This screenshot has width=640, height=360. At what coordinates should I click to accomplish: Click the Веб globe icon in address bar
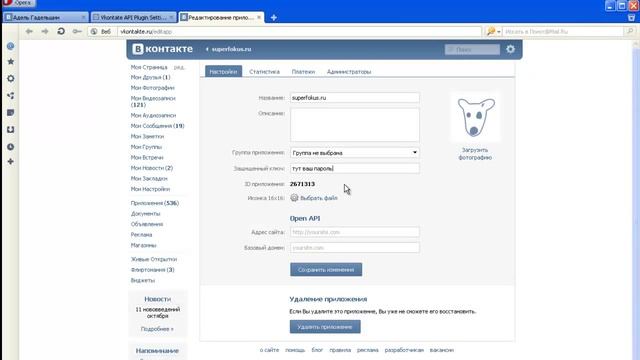tap(93, 31)
